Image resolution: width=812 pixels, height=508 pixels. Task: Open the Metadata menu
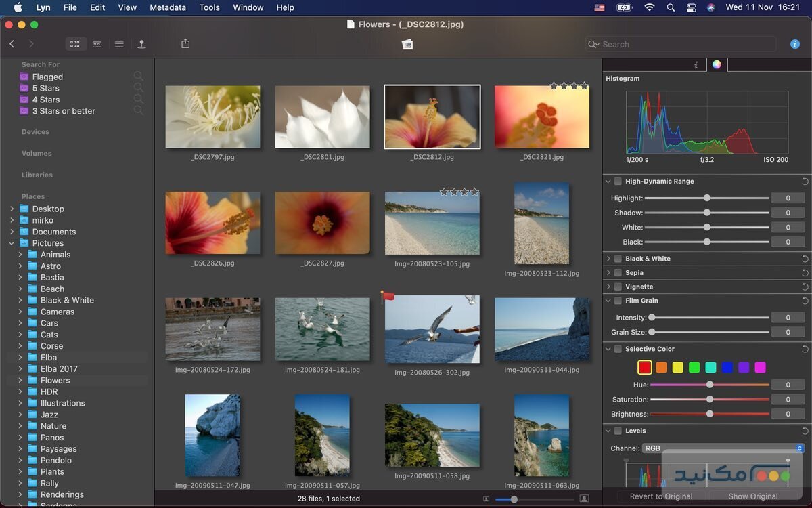[x=168, y=7]
